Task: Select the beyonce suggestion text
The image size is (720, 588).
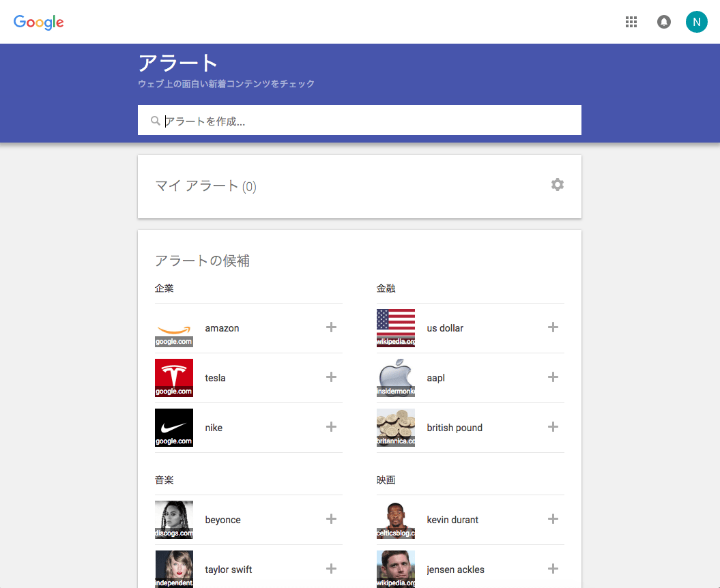Action: (222, 520)
